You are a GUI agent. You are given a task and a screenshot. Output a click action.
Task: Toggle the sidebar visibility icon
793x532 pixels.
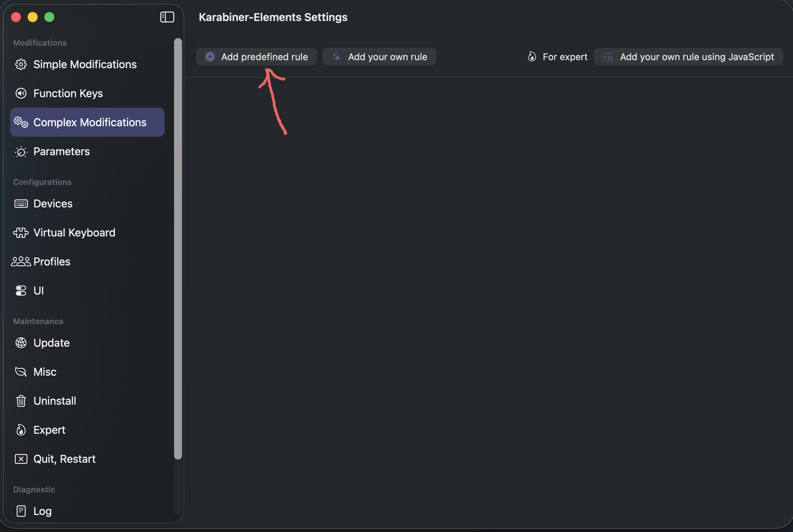(x=167, y=17)
